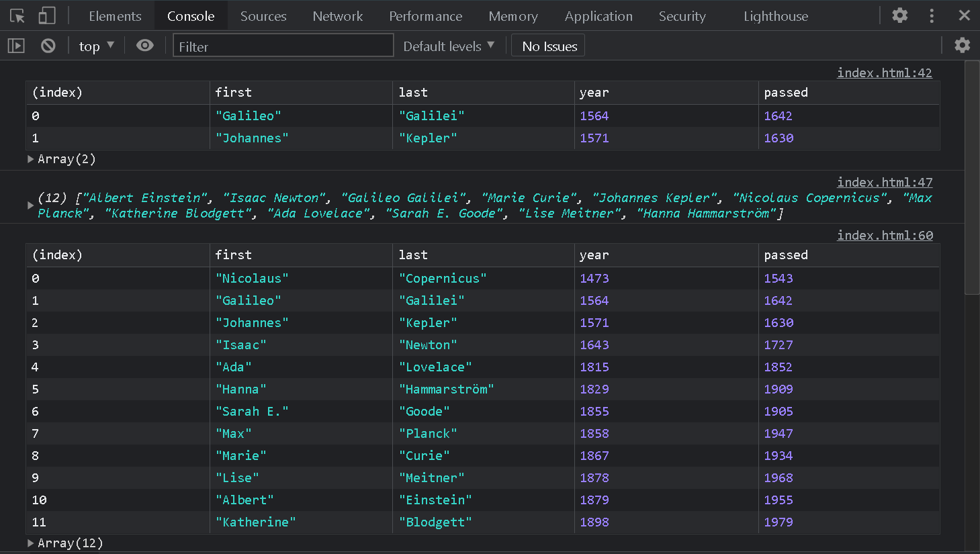The image size is (980, 554).
Task: Open console settings gear icon
Action: coord(962,45)
